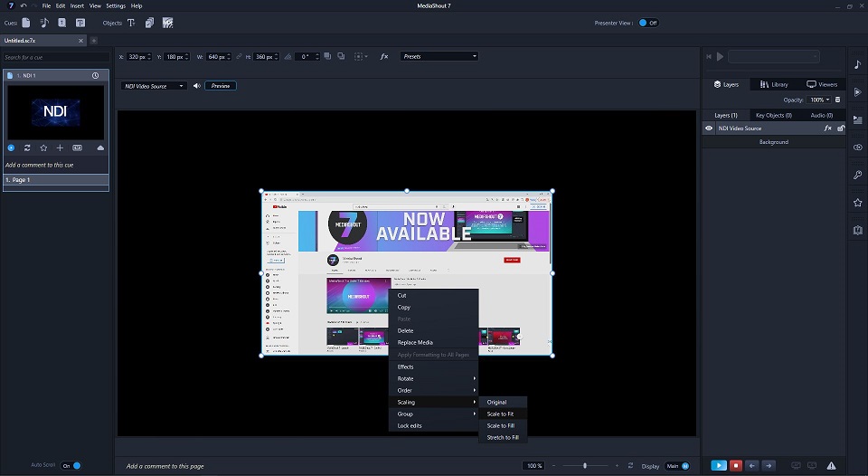Open the Settings menu

tap(116, 5)
